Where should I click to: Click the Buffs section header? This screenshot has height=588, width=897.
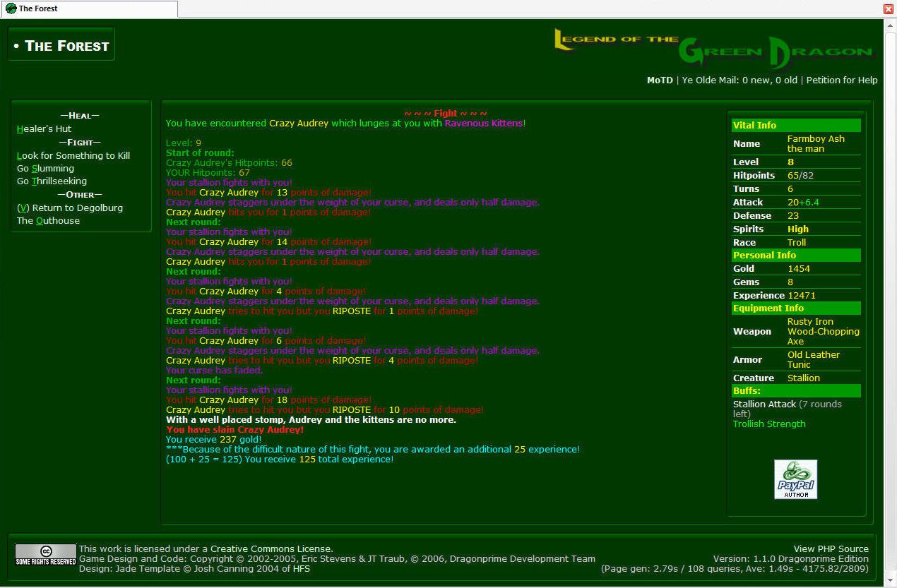pos(795,390)
